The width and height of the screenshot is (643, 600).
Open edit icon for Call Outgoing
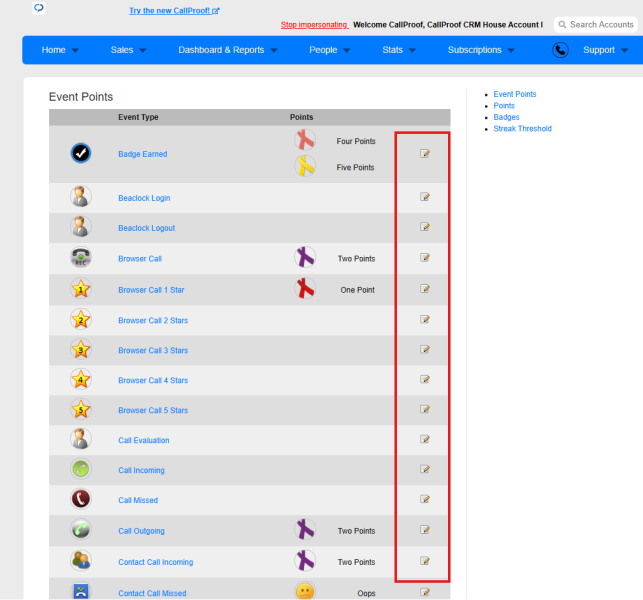click(425, 529)
